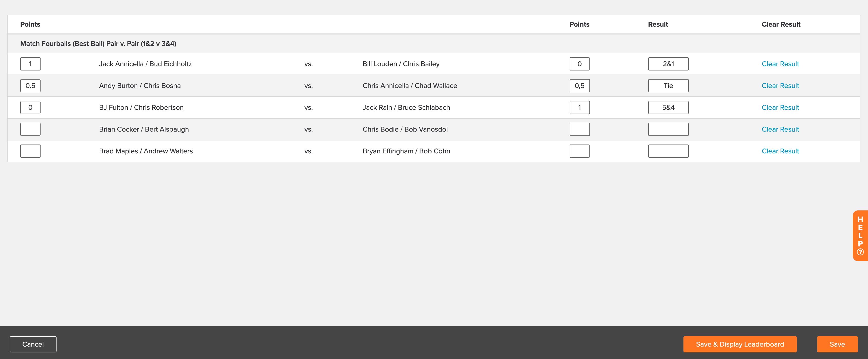This screenshot has width=868, height=359.
Task: Select the text Brad Maples / Andrew Walters
Action: pyautogui.click(x=146, y=151)
